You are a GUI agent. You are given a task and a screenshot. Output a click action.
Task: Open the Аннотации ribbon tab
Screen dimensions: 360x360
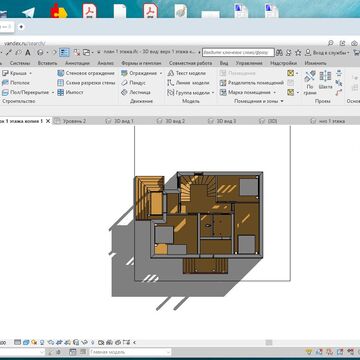[77, 63]
